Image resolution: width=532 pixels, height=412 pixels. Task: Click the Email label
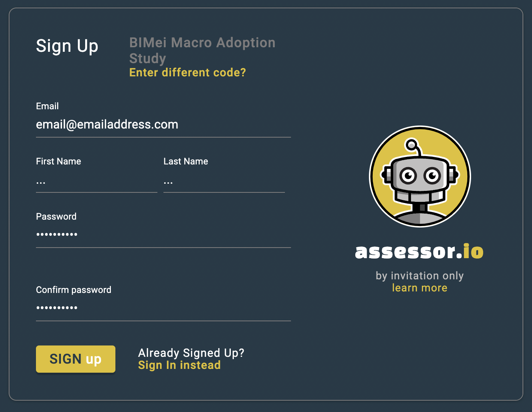coord(47,106)
